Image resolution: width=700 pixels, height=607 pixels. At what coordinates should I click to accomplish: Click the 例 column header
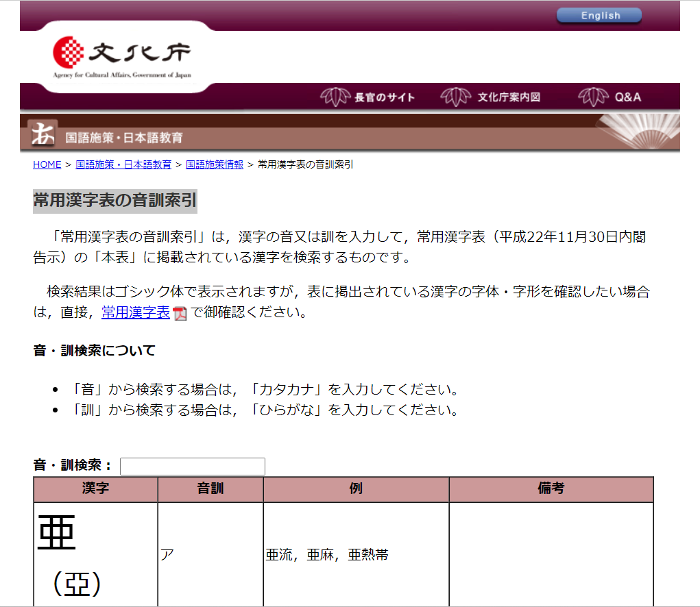click(356, 488)
